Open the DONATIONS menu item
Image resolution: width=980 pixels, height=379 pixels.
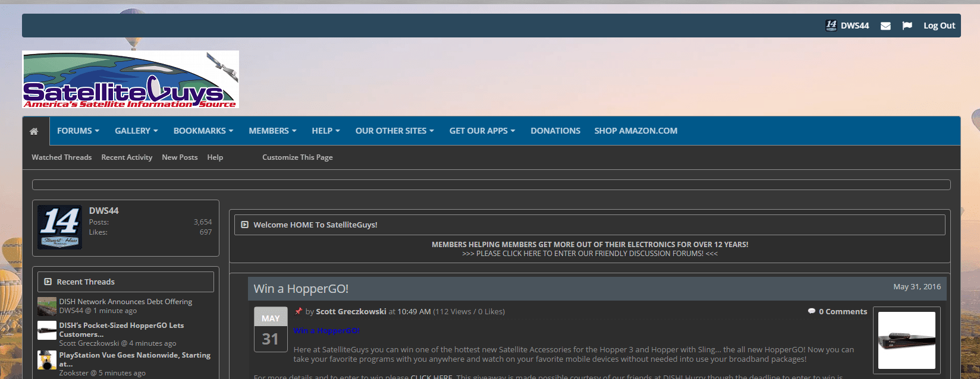555,131
